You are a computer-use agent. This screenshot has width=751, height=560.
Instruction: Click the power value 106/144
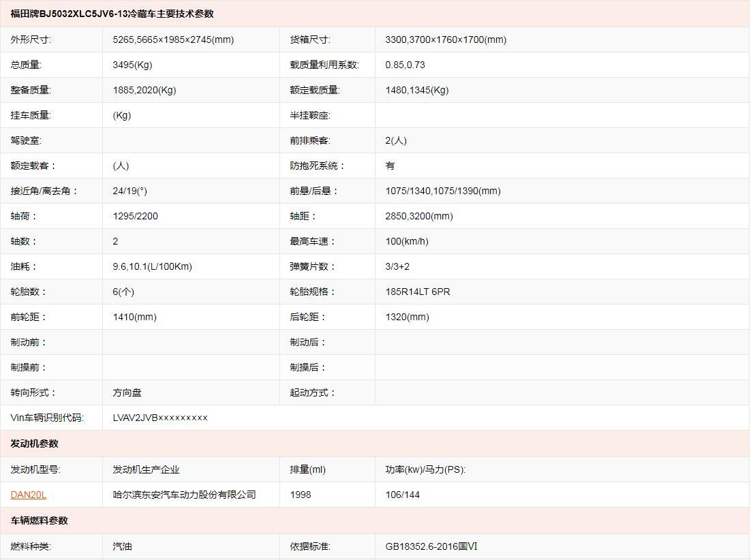tap(403, 495)
